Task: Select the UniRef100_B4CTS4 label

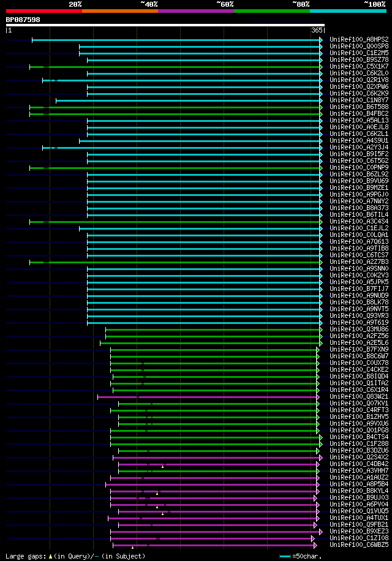Action: (x=359, y=437)
